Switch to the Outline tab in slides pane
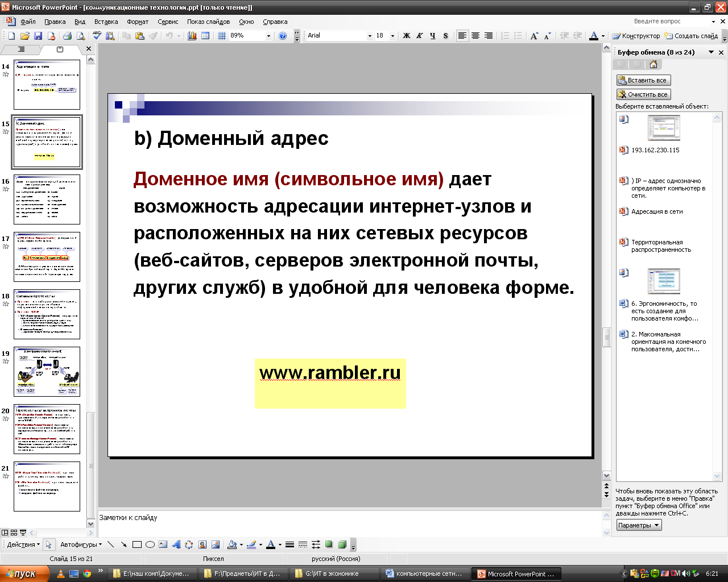 (x=21, y=49)
